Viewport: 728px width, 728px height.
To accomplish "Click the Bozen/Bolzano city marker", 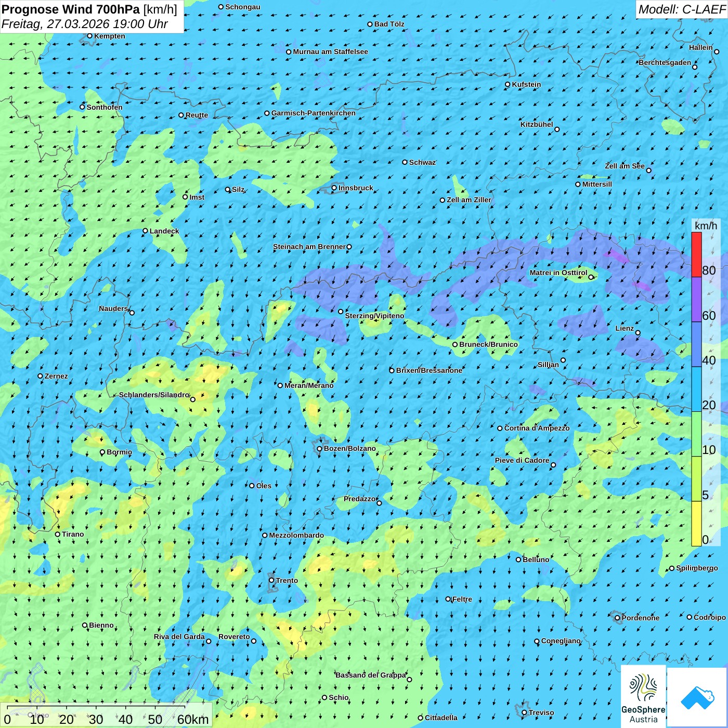I will click(x=319, y=449).
